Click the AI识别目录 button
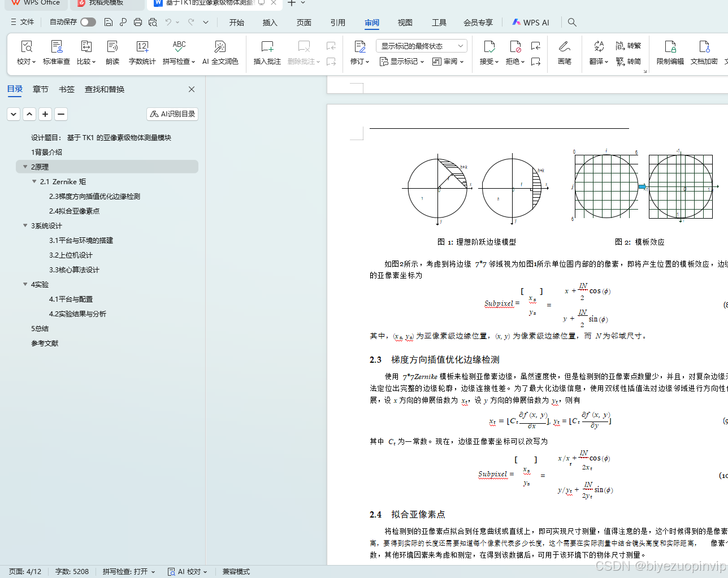The image size is (728, 578). click(x=172, y=114)
